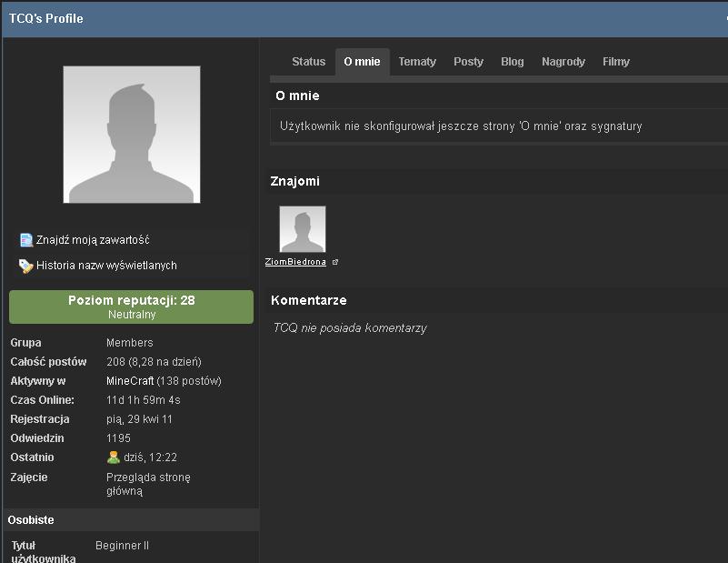Click the TCQ's Profile title header
728x563 pixels.
(46, 18)
